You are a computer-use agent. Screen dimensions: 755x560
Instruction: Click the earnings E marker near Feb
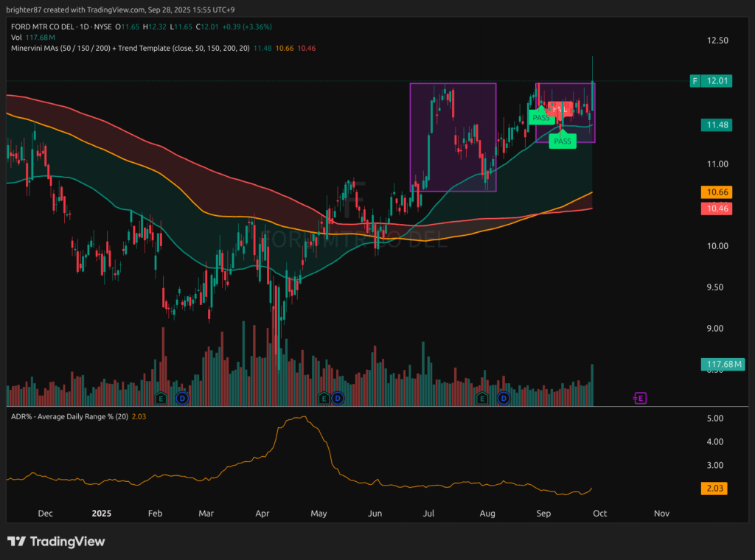click(x=161, y=399)
